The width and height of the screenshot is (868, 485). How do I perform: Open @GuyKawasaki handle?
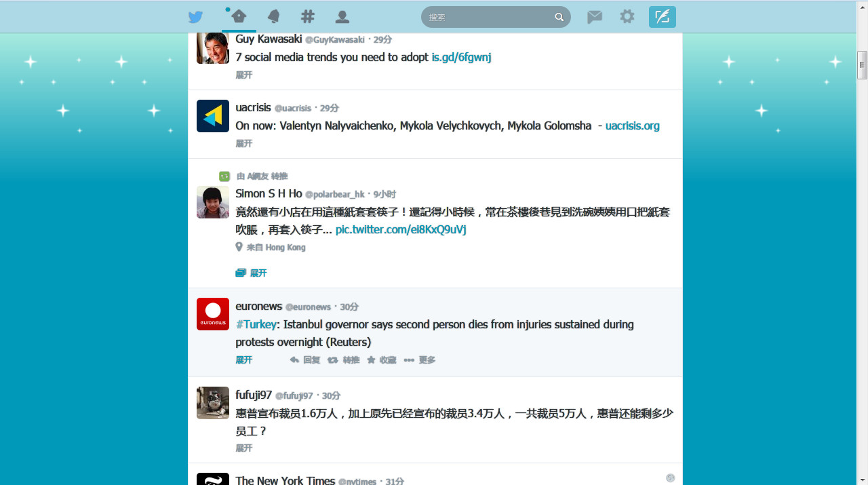point(335,41)
